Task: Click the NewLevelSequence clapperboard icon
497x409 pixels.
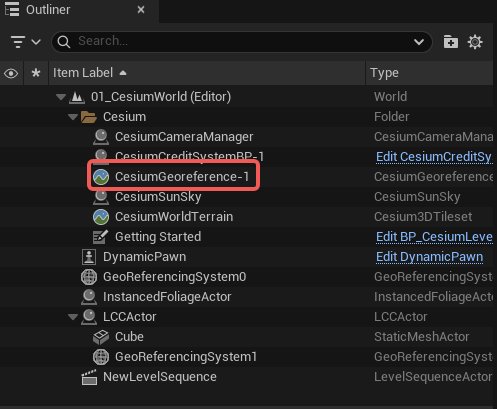Action: click(89, 377)
